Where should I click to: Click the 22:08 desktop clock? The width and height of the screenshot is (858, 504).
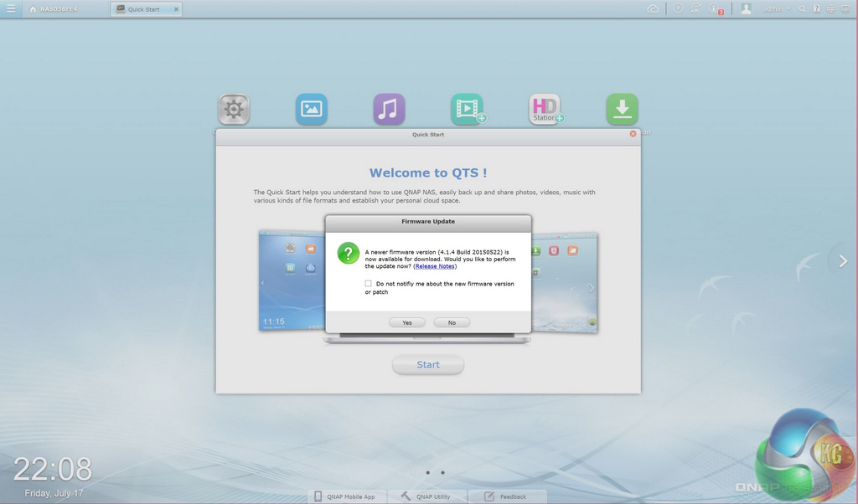coord(53,470)
